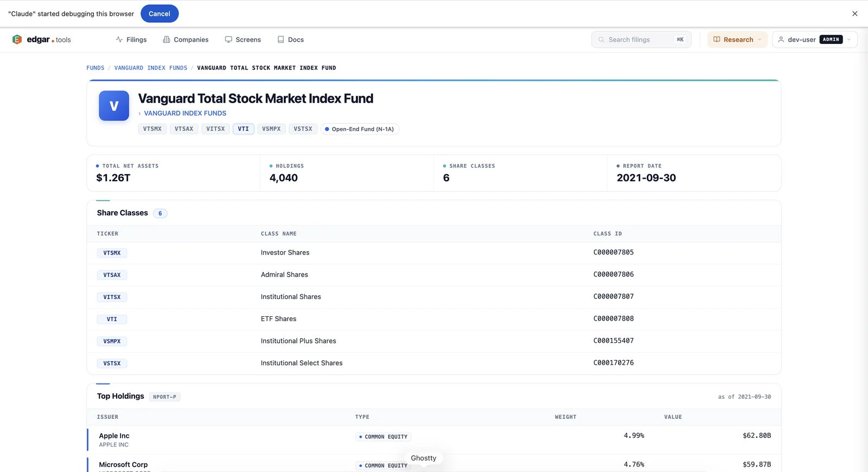Click the Share Classes count badge 6

tap(160, 213)
